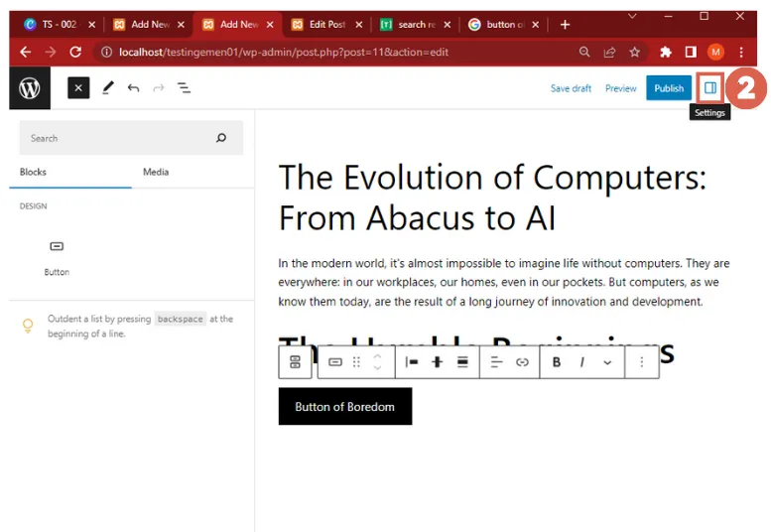Click the magnifier icon in block search
The width and height of the screenshot is (771, 532).
pos(221,138)
